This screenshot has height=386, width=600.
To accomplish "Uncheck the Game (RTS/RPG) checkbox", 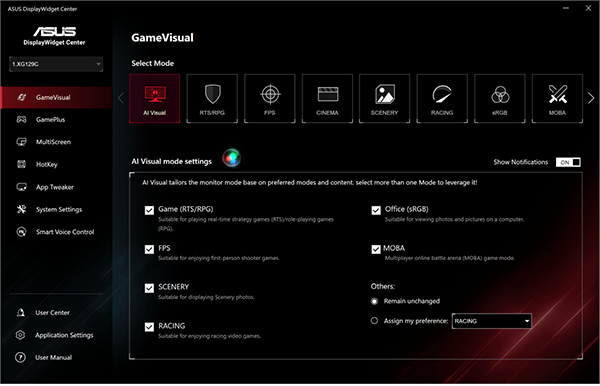I will pos(149,210).
